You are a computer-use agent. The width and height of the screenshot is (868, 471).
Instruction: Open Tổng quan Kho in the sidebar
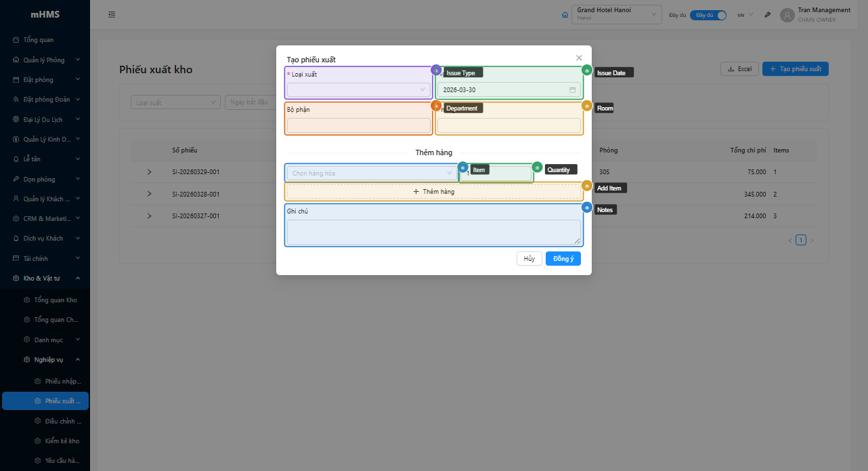coord(56,300)
